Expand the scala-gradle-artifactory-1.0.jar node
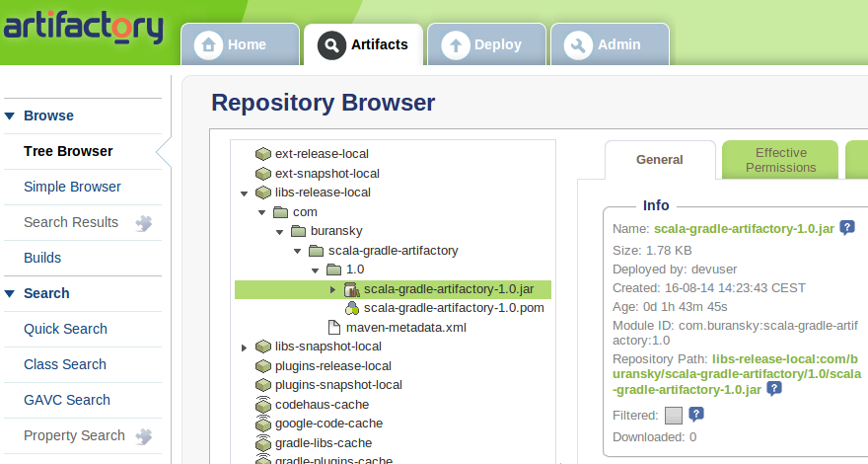The height and width of the screenshot is (464, 868). tap(332, 289)
